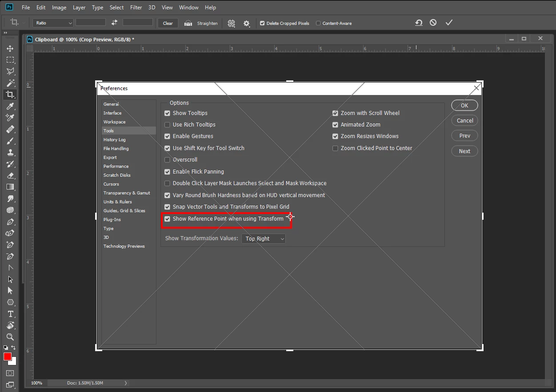Open crop overlay grid options
Viewport: 556px width, 392px height.
point(231,23)
